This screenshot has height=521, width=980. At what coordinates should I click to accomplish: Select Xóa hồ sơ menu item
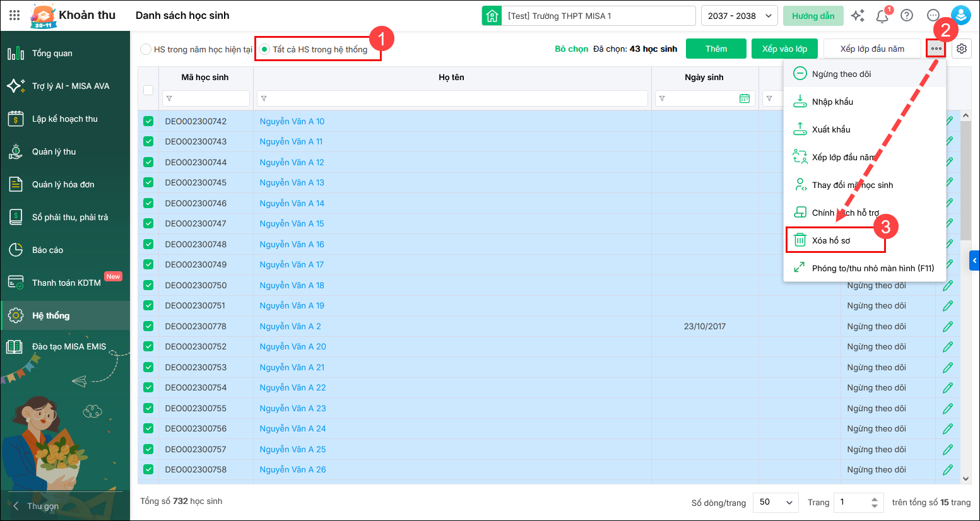[865, 240]
